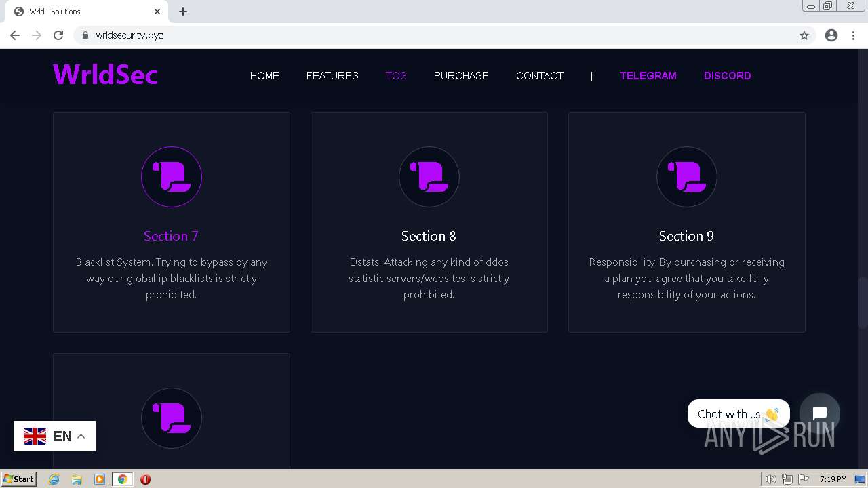This screenshot has height=488, width=868.
Task: Click the Responsibility description text
Action: pos(687,279)
